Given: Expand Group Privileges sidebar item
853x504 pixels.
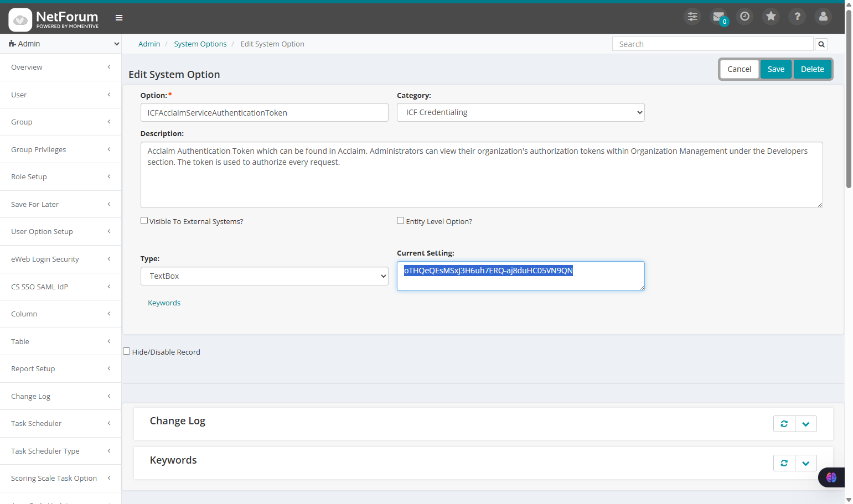Looking at the screenshot, I should point(61,149).
